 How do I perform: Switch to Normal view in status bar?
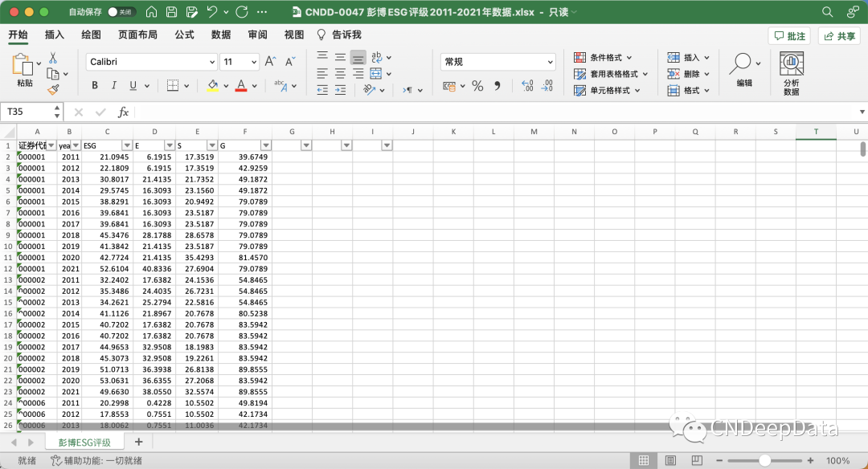tap(644, 460)
